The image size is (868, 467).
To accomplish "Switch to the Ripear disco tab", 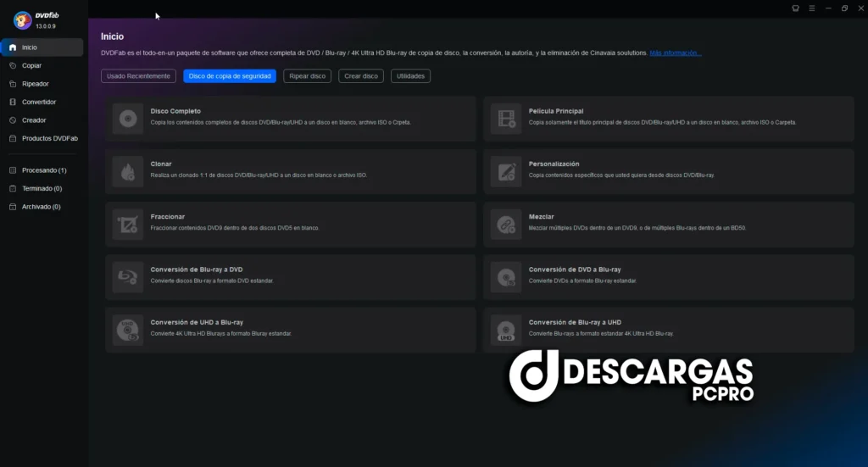I will (307, 76).
